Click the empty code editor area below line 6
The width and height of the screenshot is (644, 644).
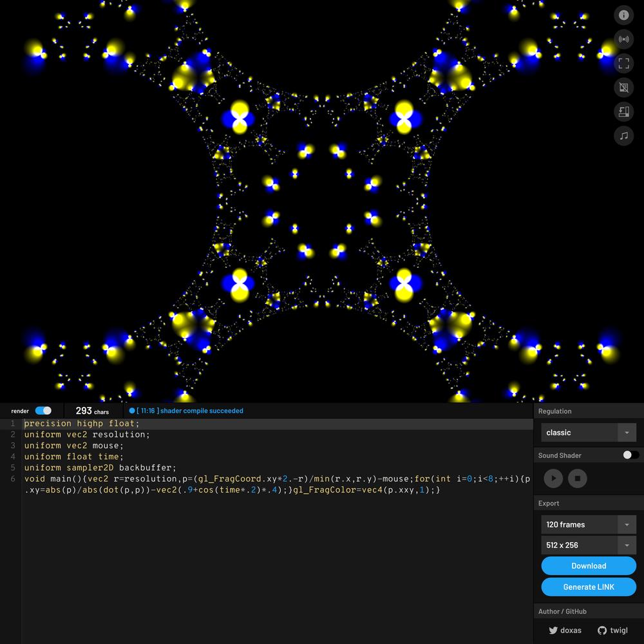pyautogui.click(x=277, y=569)
